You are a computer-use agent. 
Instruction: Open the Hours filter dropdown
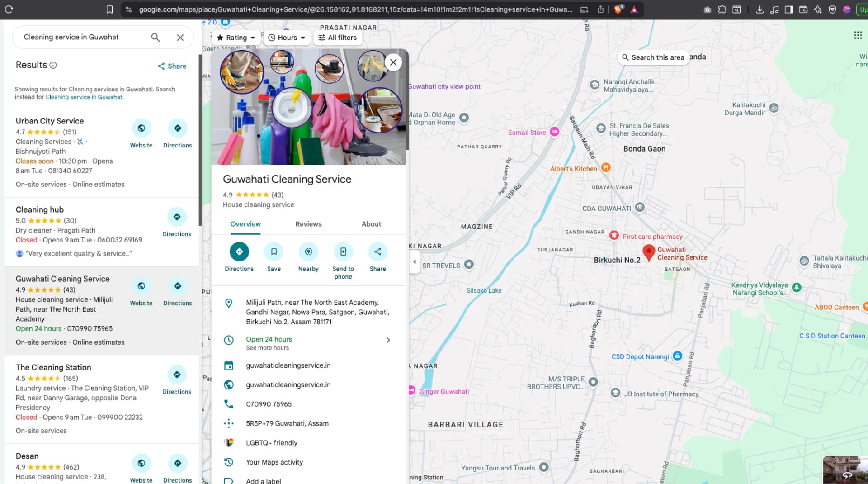[287, 38]
